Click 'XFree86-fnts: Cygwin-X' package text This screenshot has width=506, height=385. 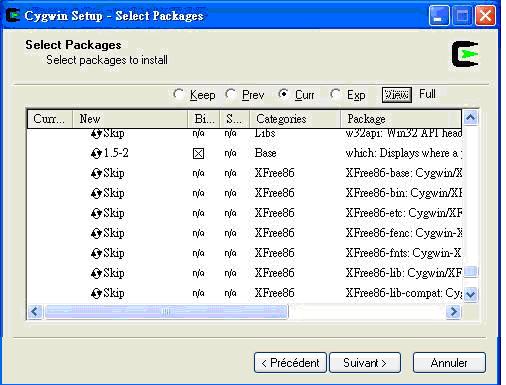[x=403, y=253]
